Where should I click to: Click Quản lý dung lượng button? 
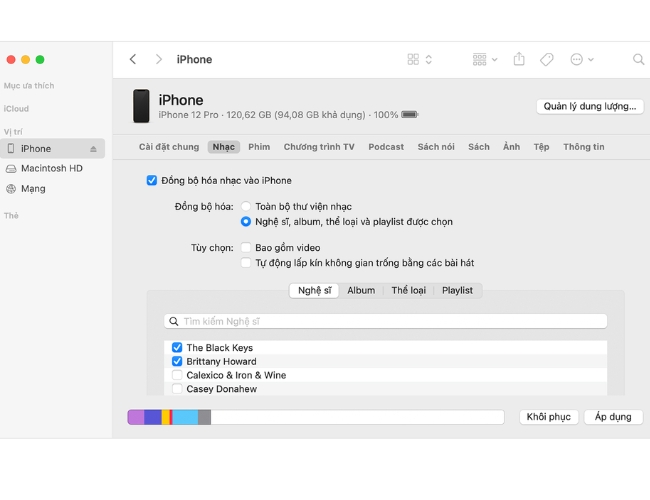point(590,106)
